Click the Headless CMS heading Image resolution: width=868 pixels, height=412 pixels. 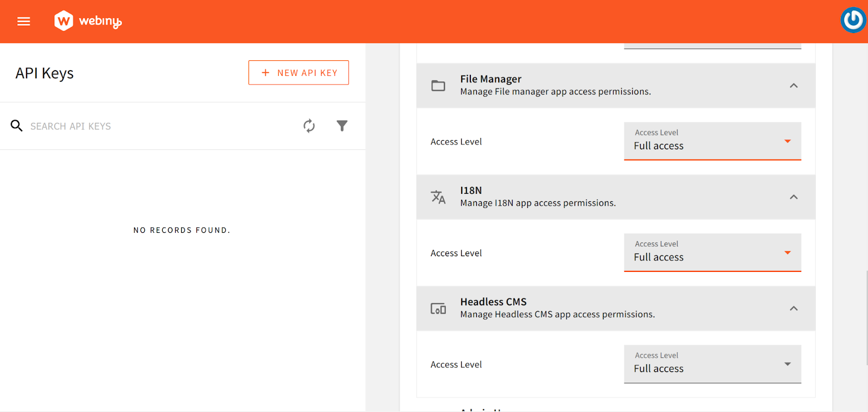pos(493,302)
